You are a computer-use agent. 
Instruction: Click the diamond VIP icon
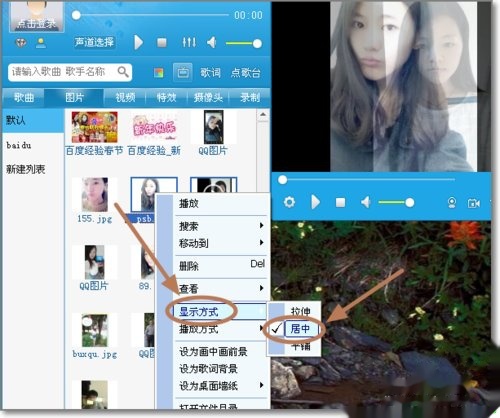21,43
